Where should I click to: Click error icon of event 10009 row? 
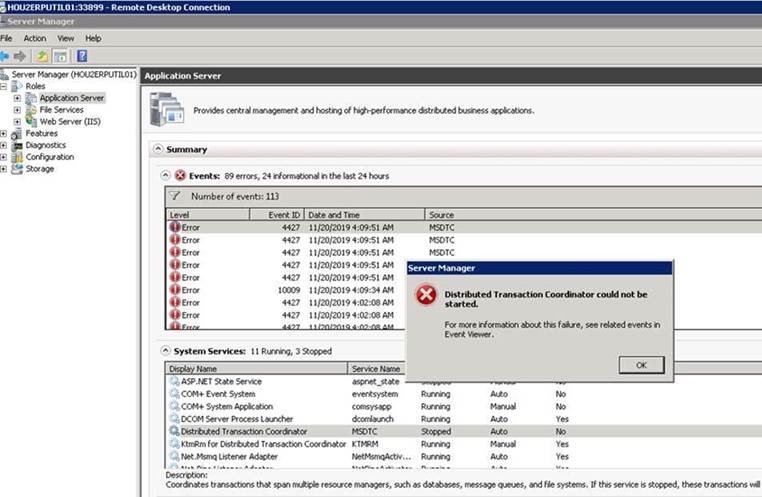tap(175, 290)
